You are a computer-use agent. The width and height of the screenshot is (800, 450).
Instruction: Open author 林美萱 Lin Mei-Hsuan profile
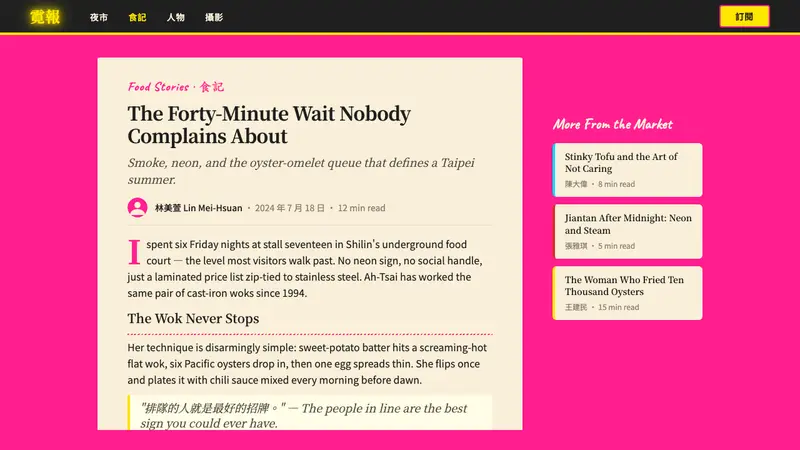(x=198, y=208)
